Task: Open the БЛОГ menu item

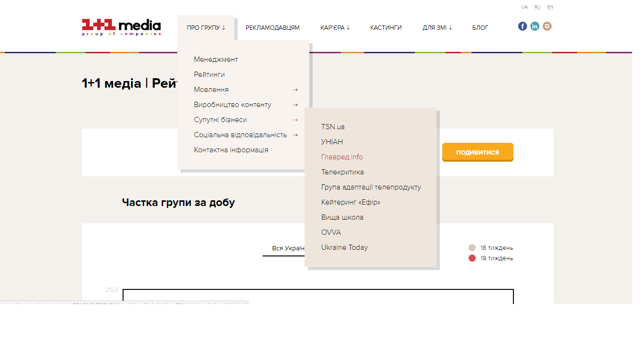Action: click(480, 28)
